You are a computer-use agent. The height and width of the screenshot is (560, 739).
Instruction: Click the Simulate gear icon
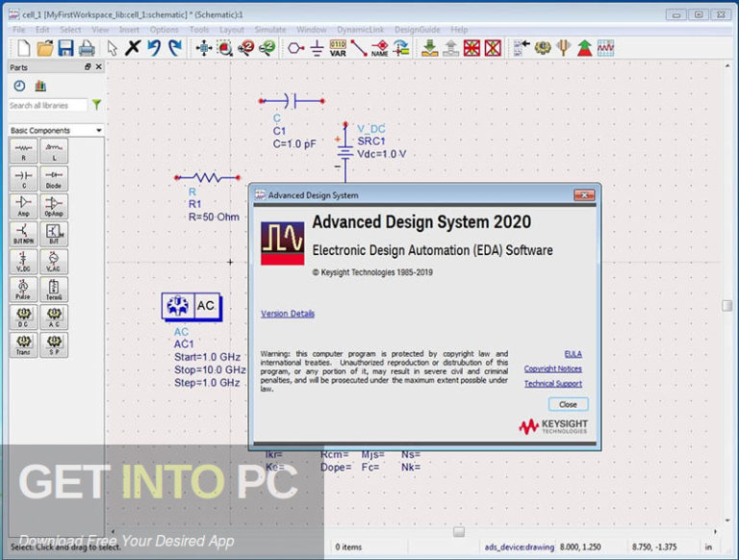click(543, 47)
